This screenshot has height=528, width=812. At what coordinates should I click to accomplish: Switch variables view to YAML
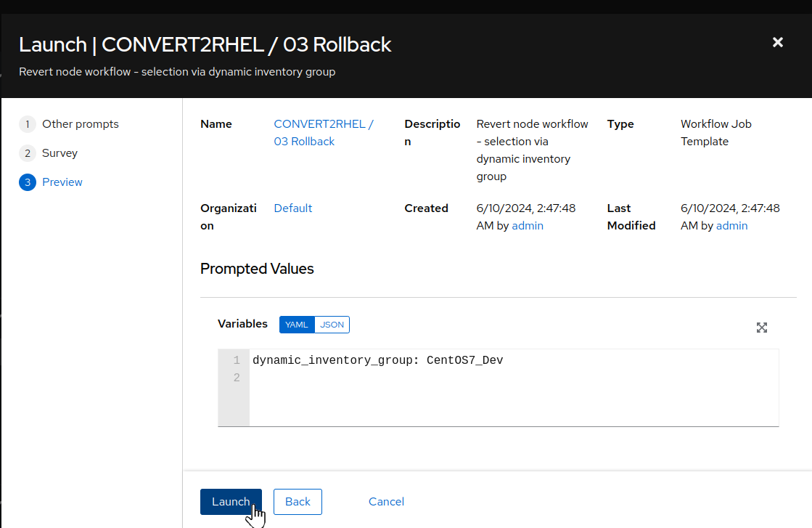click(x=297, y=325)
